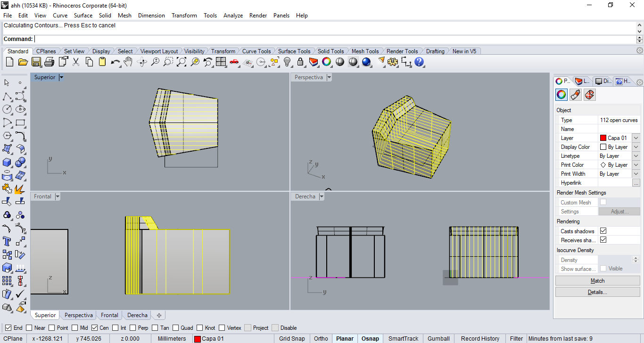
Task: Uncheck Casts shadows option
Action: [x=603, y=231]
